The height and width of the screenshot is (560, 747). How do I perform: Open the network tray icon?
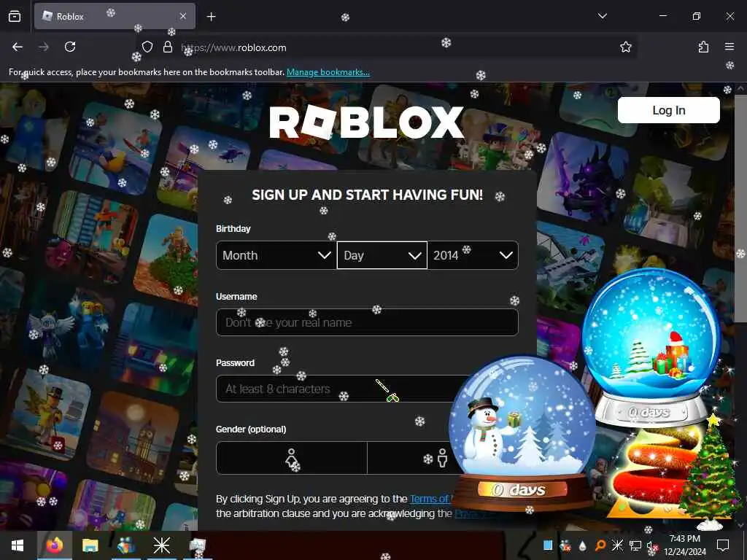coord(635,545)
